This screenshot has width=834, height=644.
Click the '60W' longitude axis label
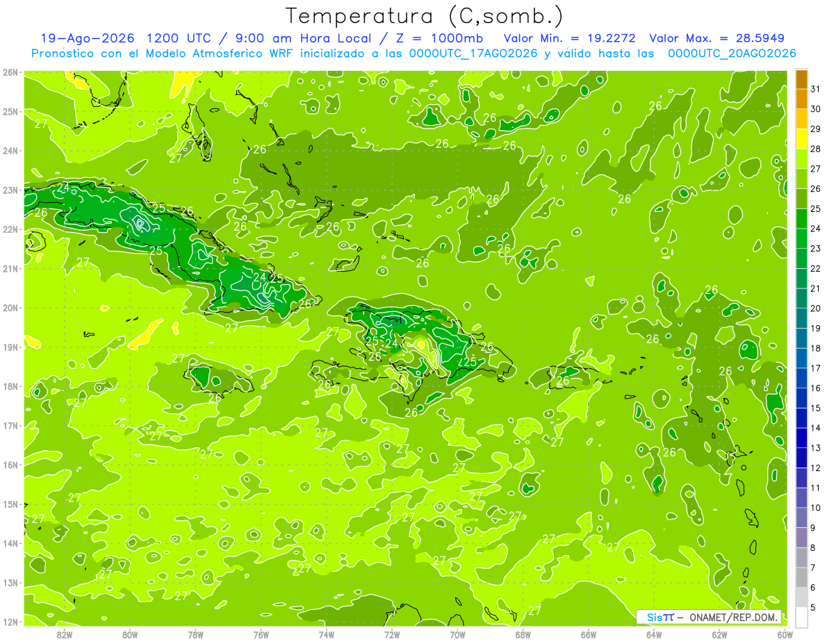[785, 634]
